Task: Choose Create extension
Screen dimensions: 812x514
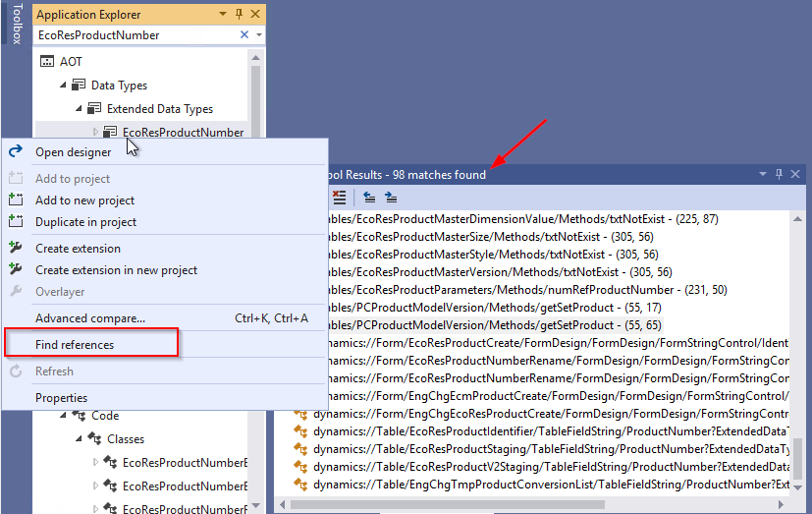Action: [x=78, y=249]
